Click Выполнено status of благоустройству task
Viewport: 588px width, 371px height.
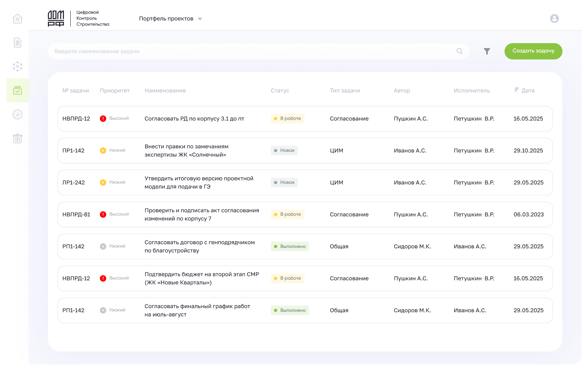tap(290, 246)
